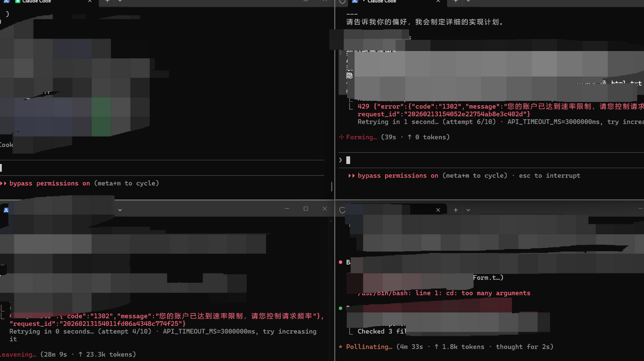
Task: Expand tab dropdown in the Leavening terminal
Action: (120, 210)
